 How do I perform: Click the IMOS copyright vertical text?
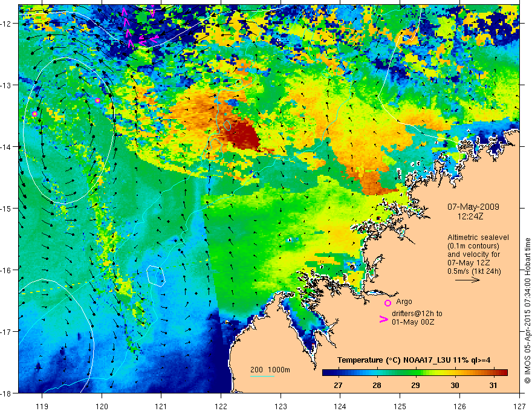527,311
